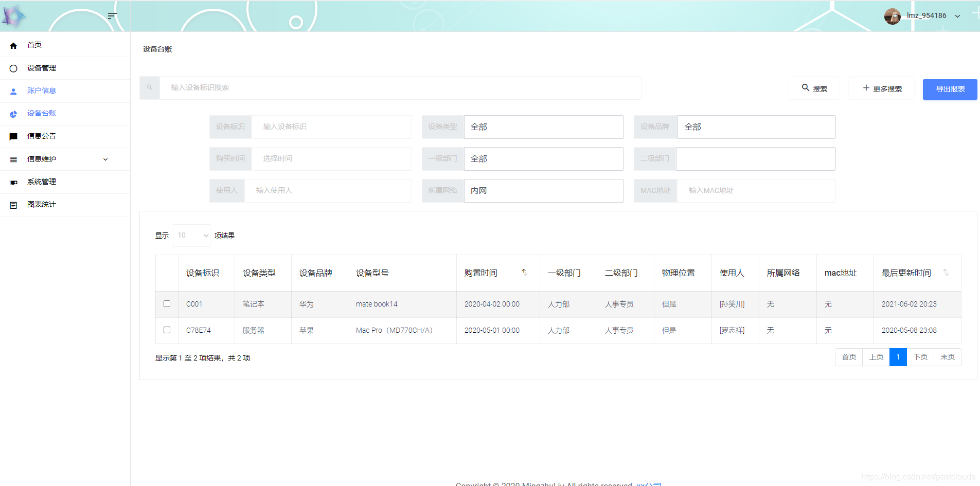
Task: Click the 搜索 button
Action: point(814,88)
